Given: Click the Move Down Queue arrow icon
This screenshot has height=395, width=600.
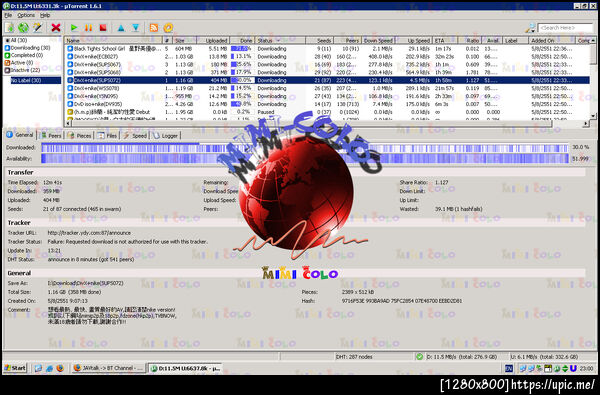Looking at the screenshot, I should pyautogui.click(x=136, y=28).
